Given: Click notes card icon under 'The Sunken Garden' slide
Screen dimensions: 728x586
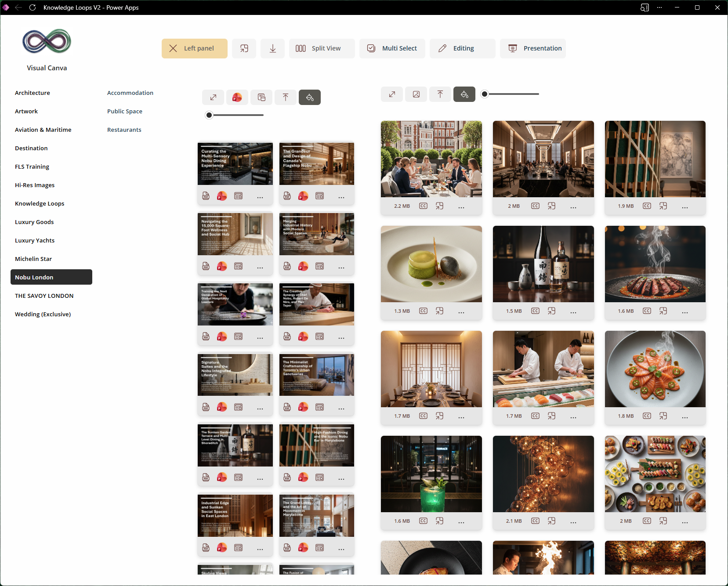Looking at the screenshot, I should 238,477.
